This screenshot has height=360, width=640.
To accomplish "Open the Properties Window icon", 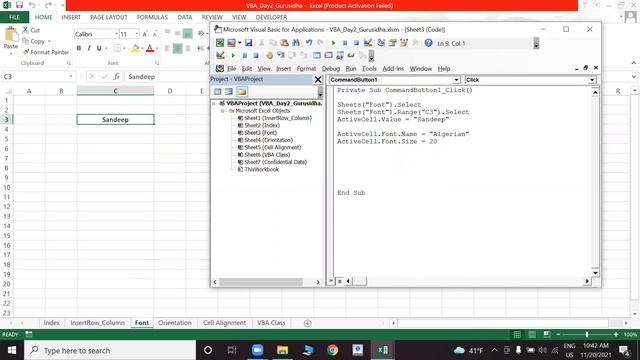I will (x=392, y=43).
